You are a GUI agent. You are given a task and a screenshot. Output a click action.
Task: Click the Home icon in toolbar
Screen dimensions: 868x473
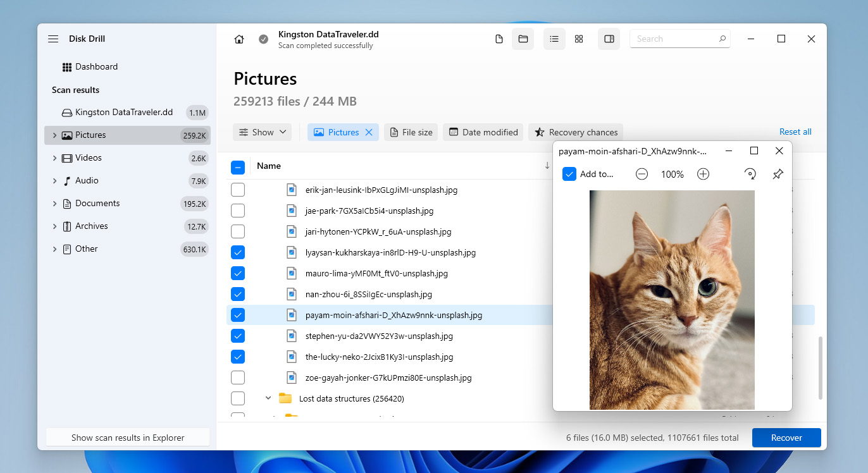[239, 39]
